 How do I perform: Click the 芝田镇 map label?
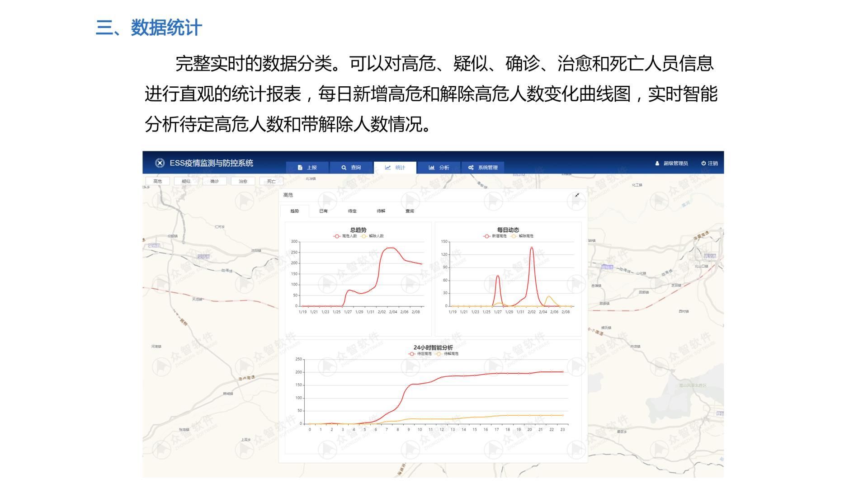pos(676,285)
